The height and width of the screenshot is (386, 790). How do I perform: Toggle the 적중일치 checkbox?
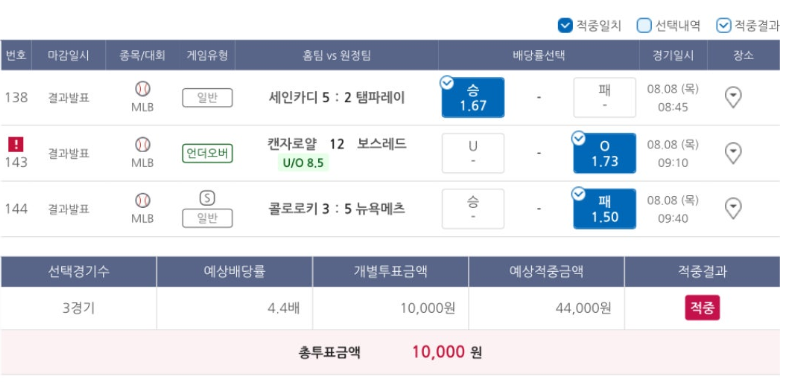(x=565, y=25)
